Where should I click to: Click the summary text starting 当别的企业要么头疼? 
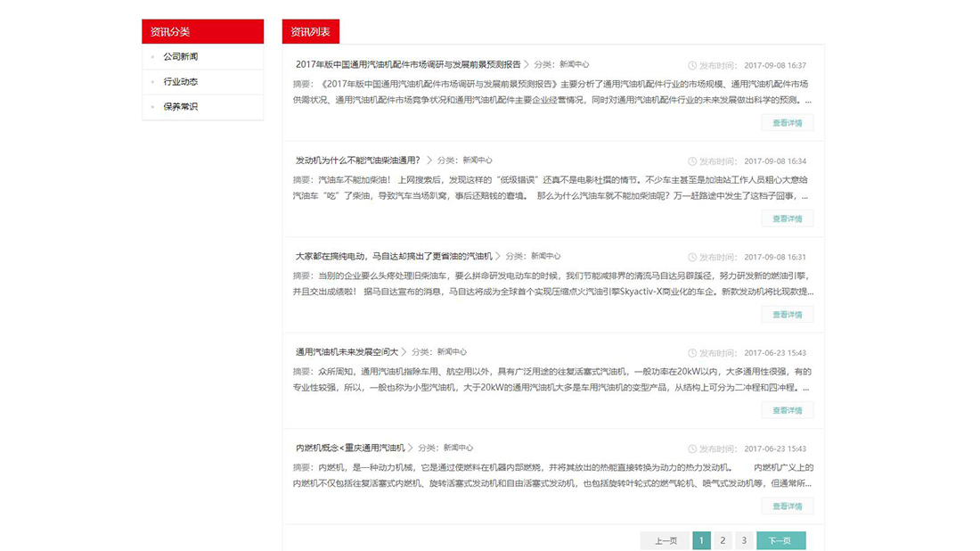(553, 284)
